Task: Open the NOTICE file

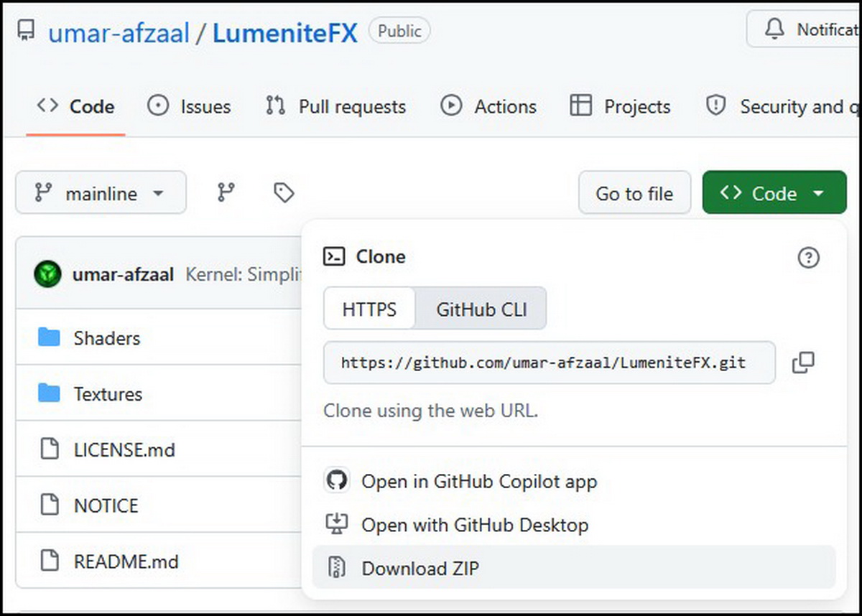Action: [x=106, y=505]
